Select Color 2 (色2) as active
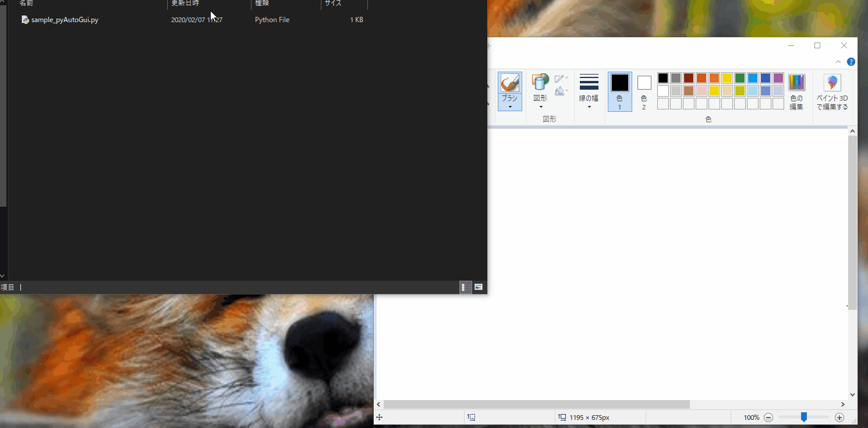Image resolution: width=868 pixels, height=428 pixels. tap(644, 91)
